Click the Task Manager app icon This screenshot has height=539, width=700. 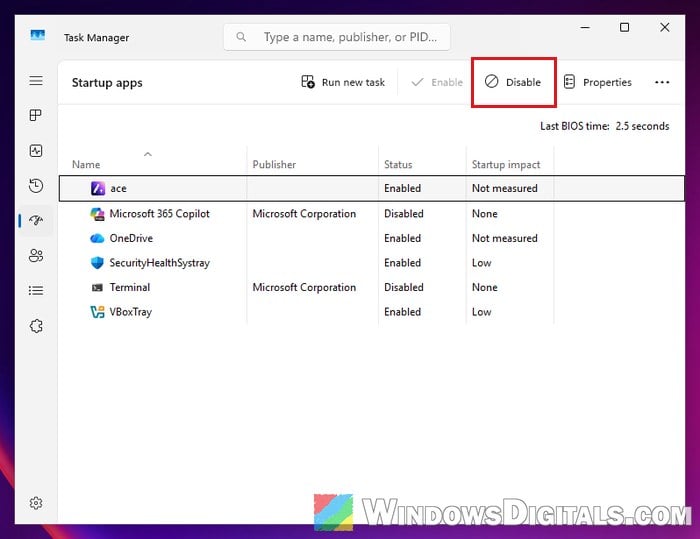38,35
